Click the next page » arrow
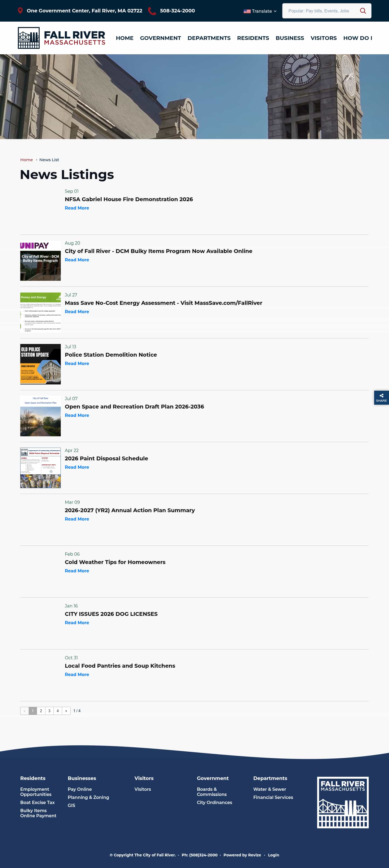Screen dimensions: 389x868 [66, 711]
